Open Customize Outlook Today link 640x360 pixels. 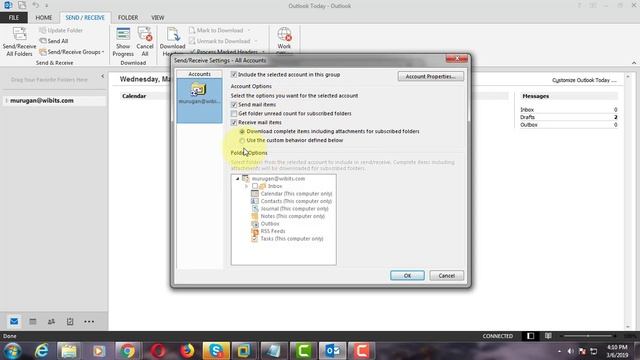584,80
